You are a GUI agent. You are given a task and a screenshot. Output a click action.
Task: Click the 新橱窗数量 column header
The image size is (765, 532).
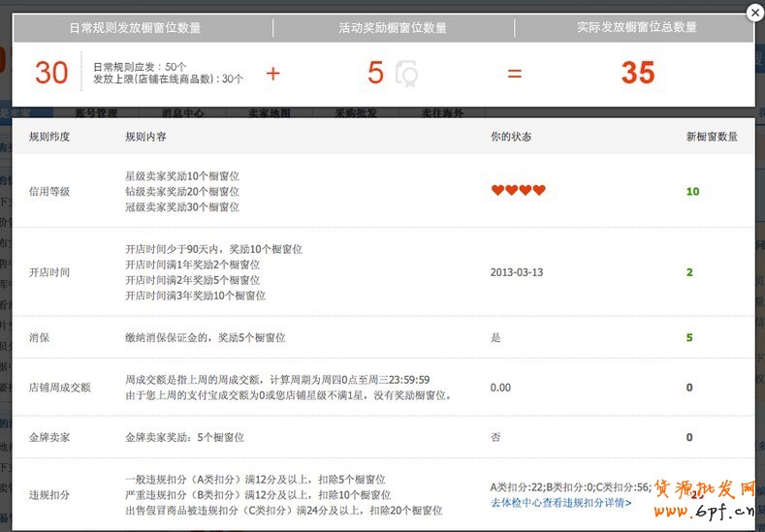click(x=712, y=137)
